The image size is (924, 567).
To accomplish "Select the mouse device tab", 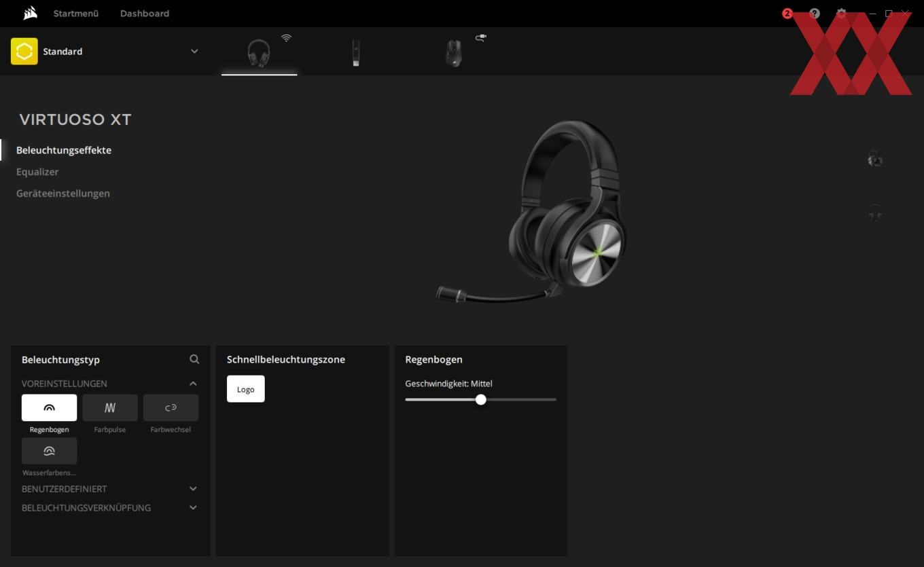I will pyautogui.click(x=453, y=53).
